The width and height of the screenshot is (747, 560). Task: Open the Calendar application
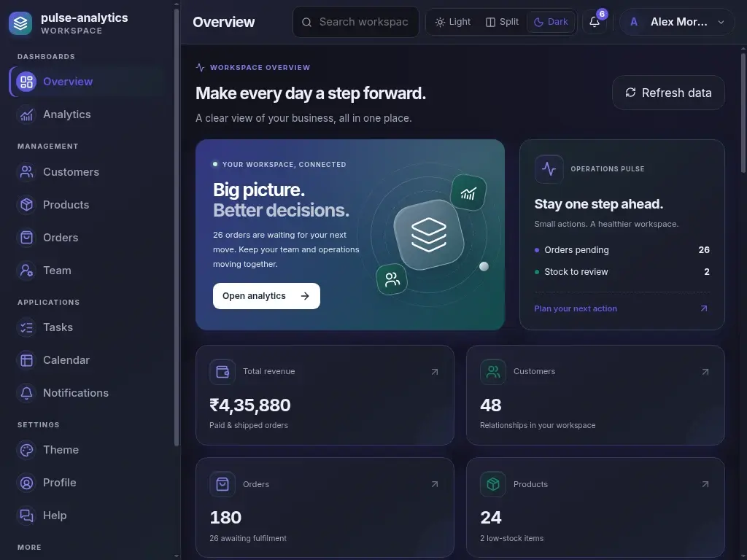tap(66, 360)
